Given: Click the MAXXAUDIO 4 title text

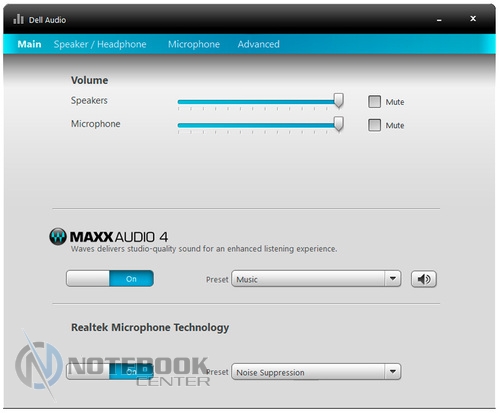Looking at the screenshot, I should tap(119, 237).
